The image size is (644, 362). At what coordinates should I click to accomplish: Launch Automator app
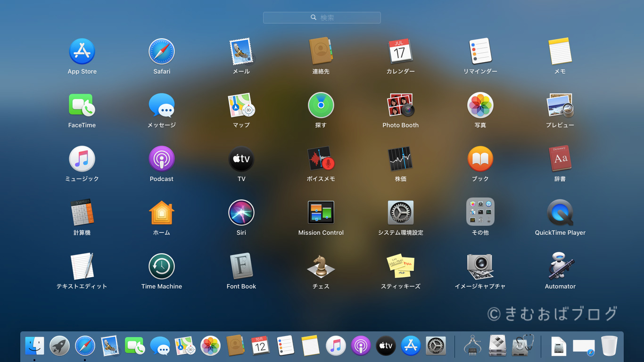coord(560,266)
